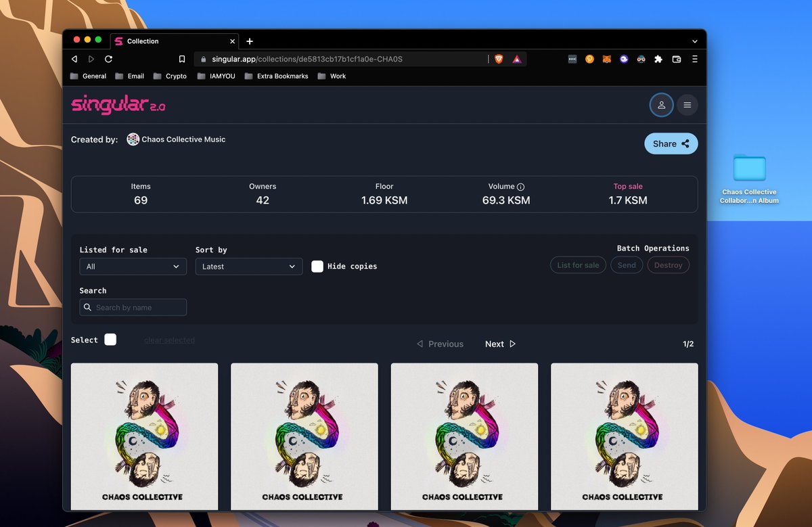The image size is (812, 527).
Task: Open the fourth Chaos Collective NFT thumbnail
Action: point(625,436)
